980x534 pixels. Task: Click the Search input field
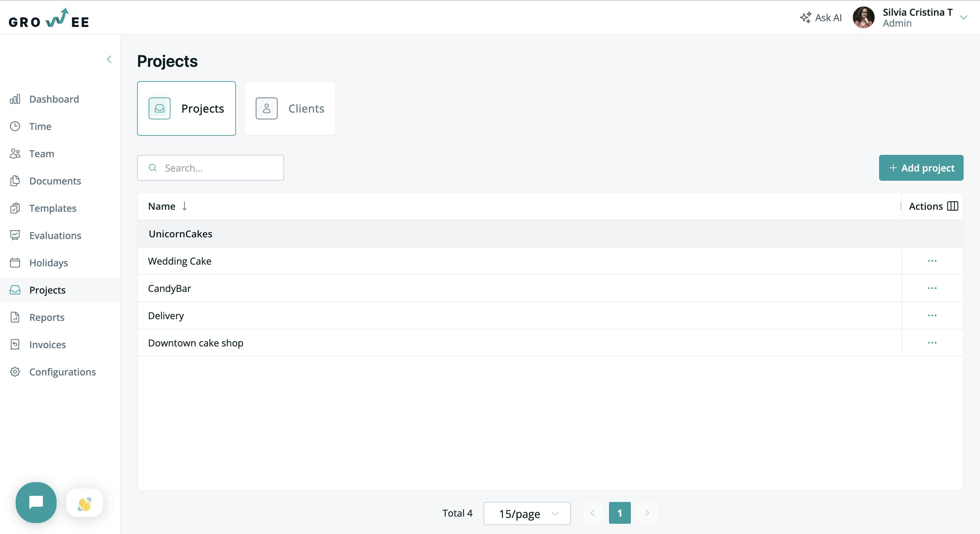(210, 168)
